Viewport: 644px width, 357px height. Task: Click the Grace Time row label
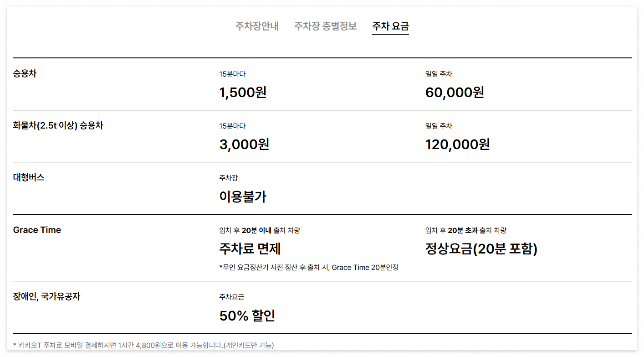(x=37, y=230)
